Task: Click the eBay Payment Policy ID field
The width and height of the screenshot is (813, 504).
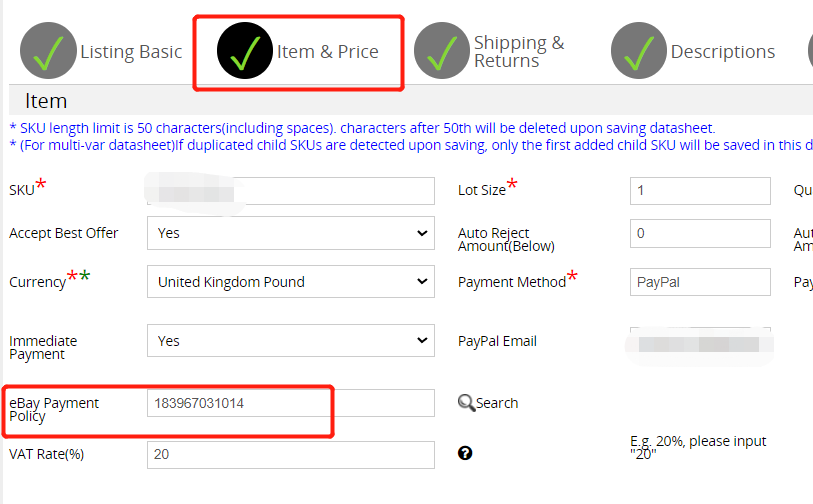Action: click(291, 403)
